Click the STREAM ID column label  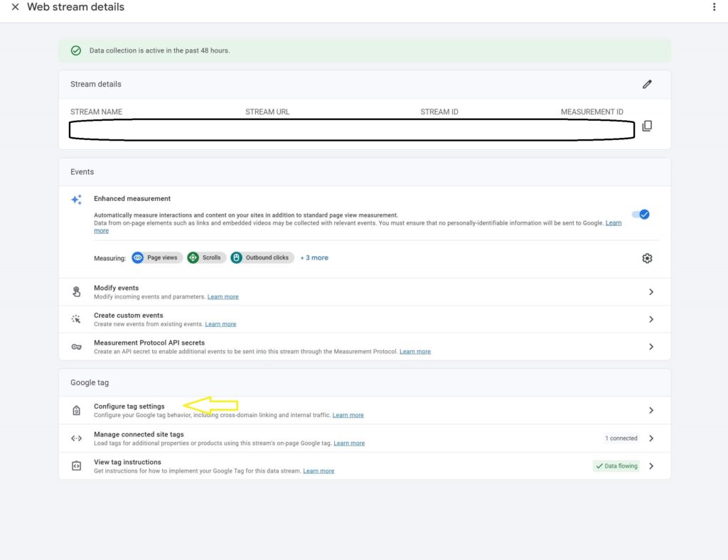click(439, 112)
